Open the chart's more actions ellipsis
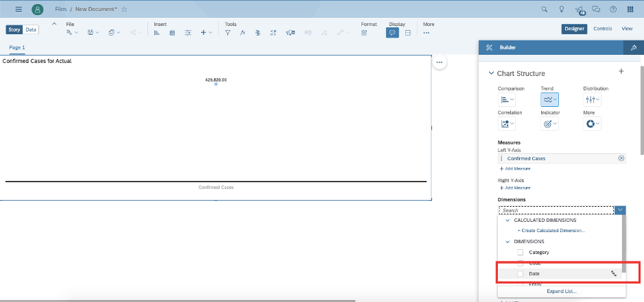The width and height of the screenshot is (644, 302). pos(440,62)
